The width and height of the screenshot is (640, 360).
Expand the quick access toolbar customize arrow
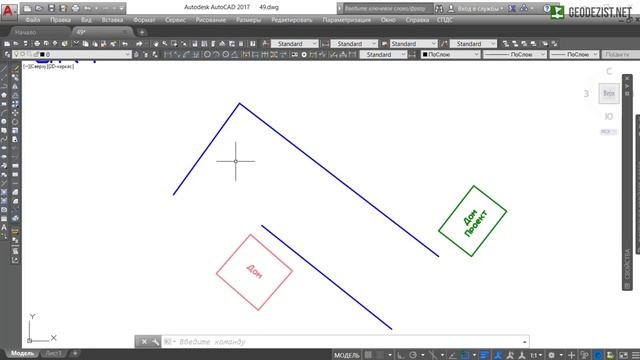click(x=121, y=8)
